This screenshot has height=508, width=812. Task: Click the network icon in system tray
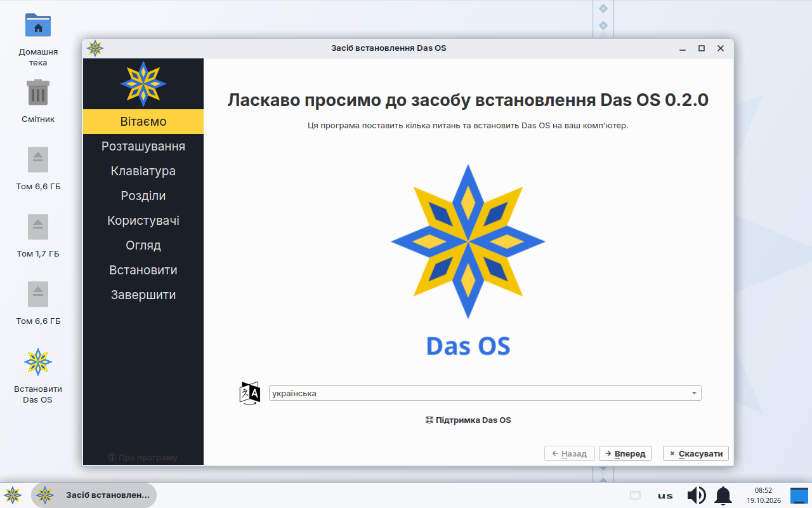coord(635,495)
